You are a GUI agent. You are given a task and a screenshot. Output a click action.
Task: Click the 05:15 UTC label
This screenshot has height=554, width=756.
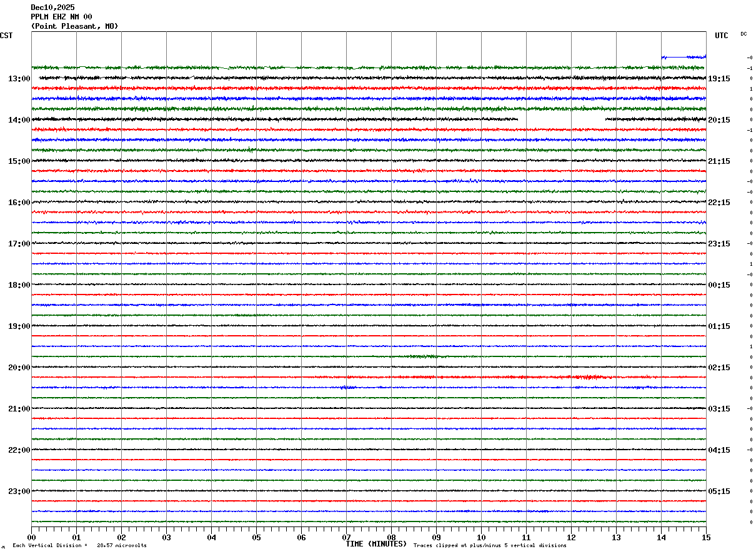(719, 491)
